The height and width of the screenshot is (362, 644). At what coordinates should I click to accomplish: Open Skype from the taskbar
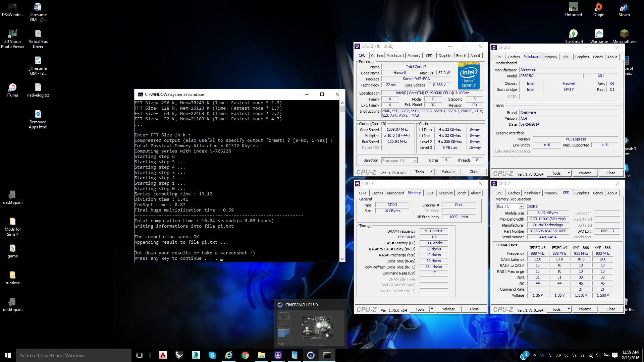[x=212, y=355]
